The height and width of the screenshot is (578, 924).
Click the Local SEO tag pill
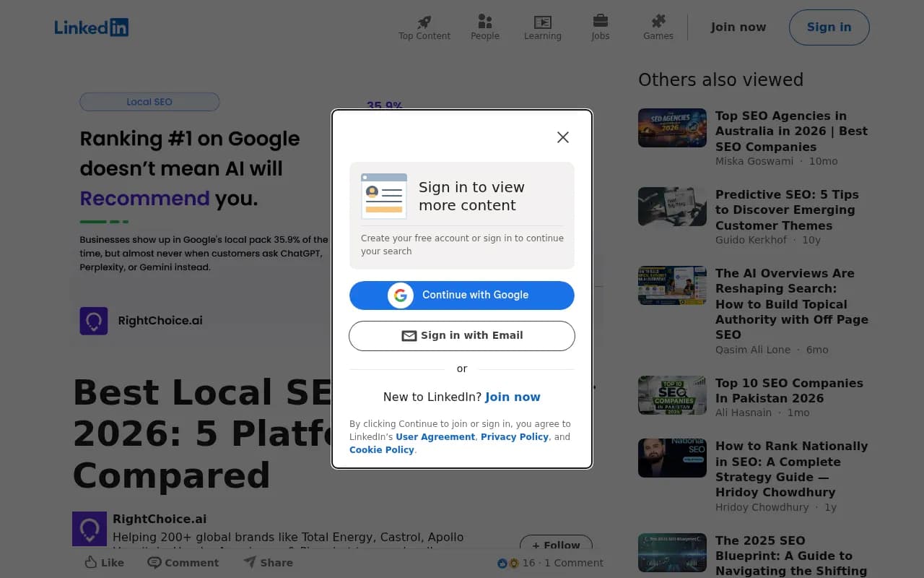(x=149, y=102)
